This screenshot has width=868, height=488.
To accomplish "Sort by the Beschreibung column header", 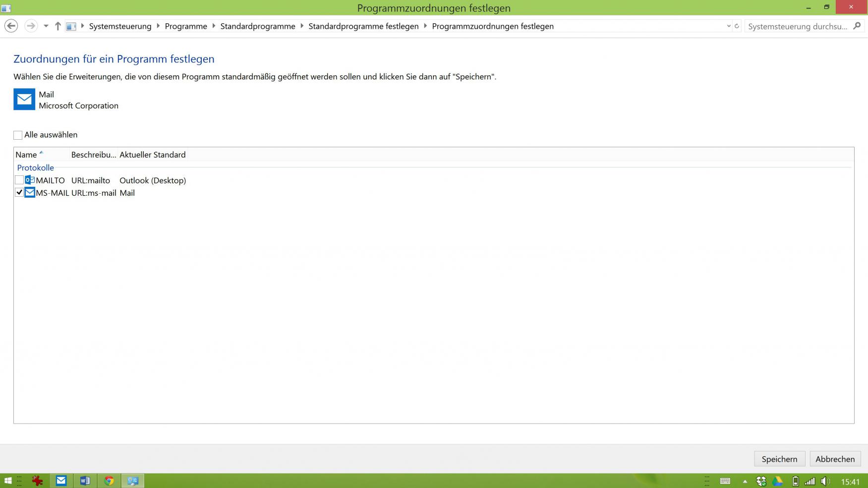I will click(x=94, y=155).
